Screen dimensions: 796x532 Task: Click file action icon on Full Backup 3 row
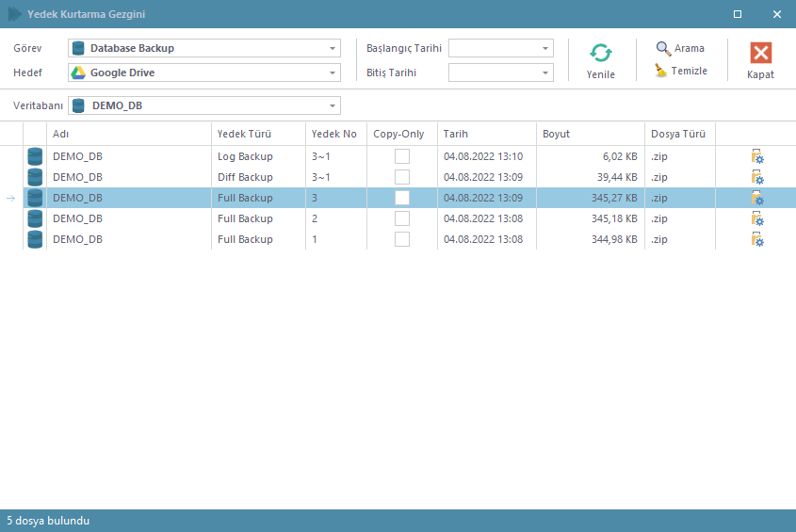pyautogui.click(x=756, y=198)
